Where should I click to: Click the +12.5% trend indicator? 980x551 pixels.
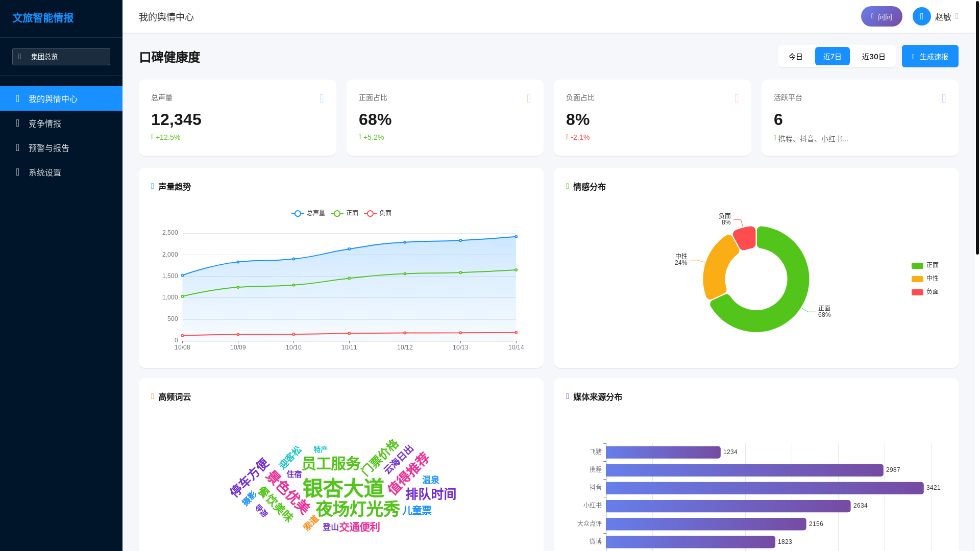click(x=166, y=137)
